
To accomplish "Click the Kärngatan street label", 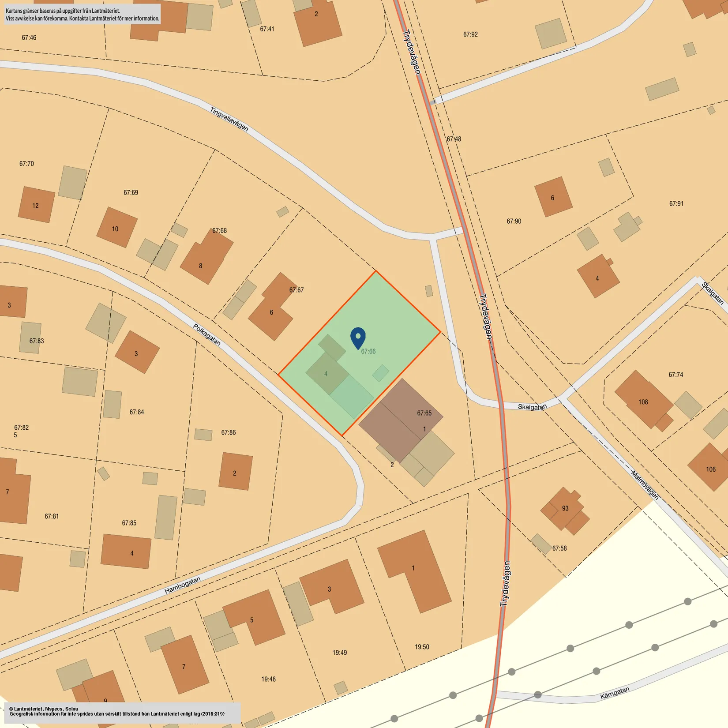I will tap(615, 693).
